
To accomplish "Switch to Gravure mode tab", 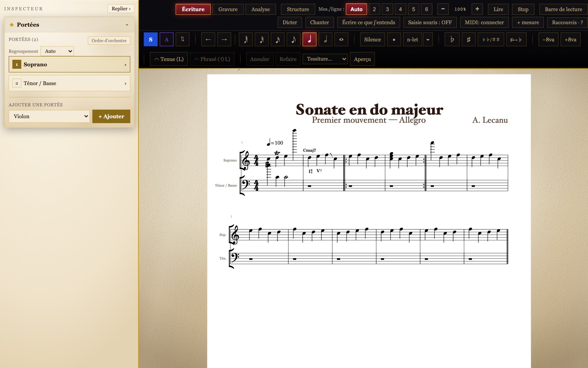I will pyautogui.click(x=228, y=9).
